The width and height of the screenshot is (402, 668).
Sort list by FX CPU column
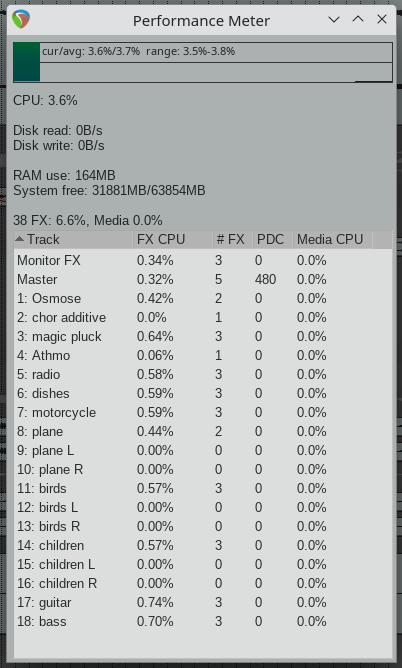click(172, 239)
